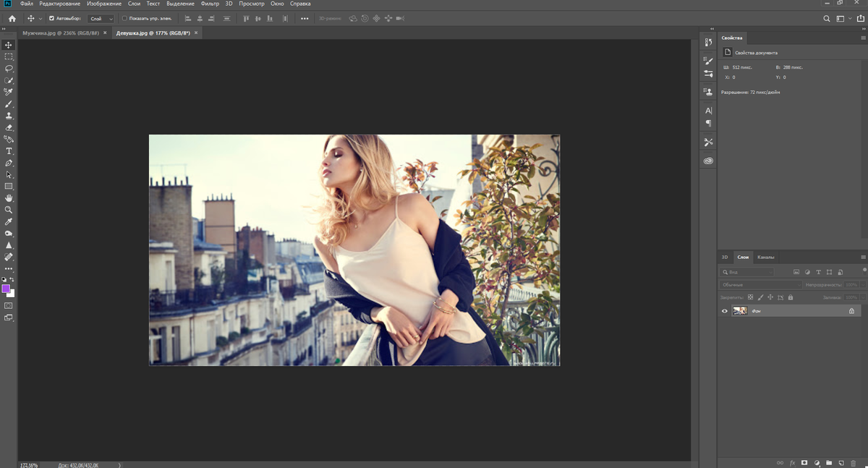Open the three-dots Edit Toolbar button
The image size is (868, 468).
point(9,268)
